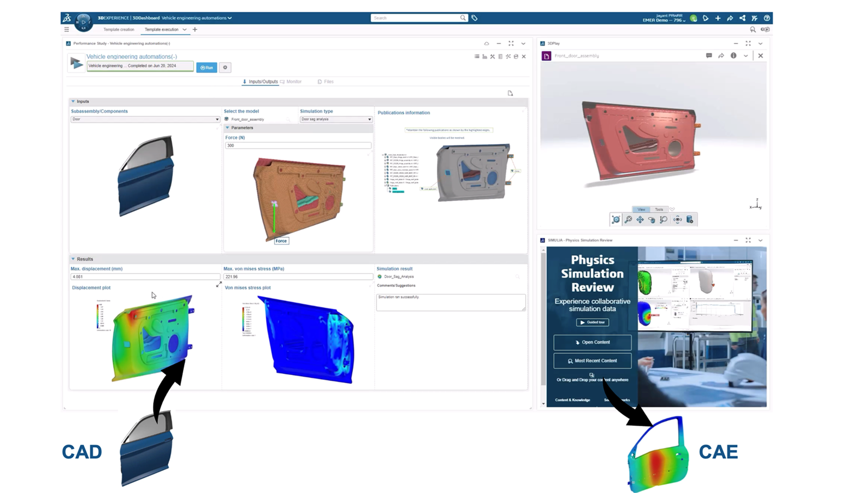Click the tag icon beside the search box

(475, 18)
